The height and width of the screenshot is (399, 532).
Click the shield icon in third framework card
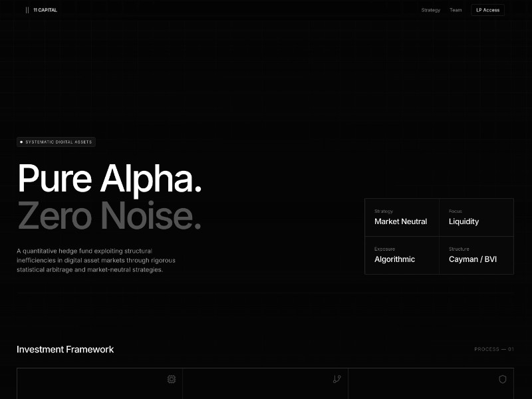(503, 379)
